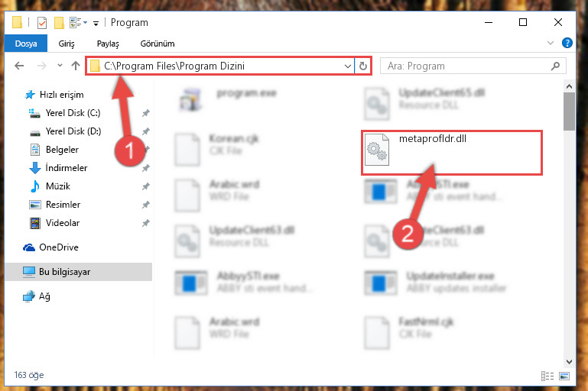This screenshot has height=391, width=588.
Task: Open the address bar history dropdown
Action: point(348,66)
